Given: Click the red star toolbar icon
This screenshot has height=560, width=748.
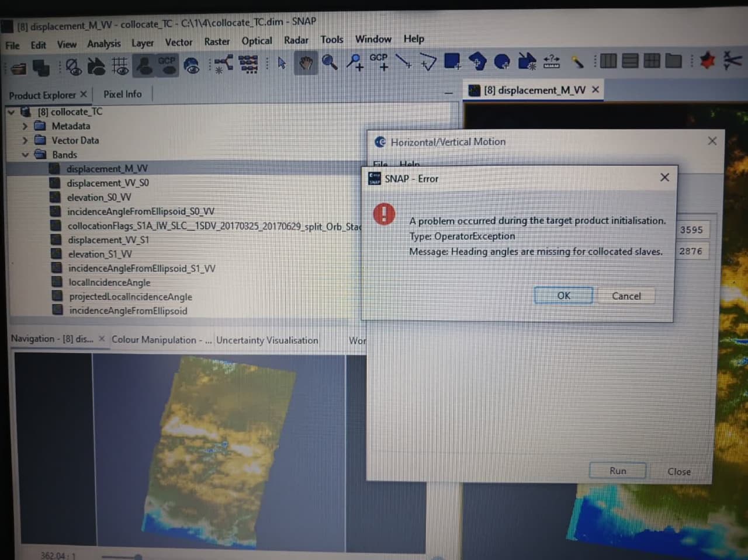Looking at the screenshot, I should (x=707, y=60).
